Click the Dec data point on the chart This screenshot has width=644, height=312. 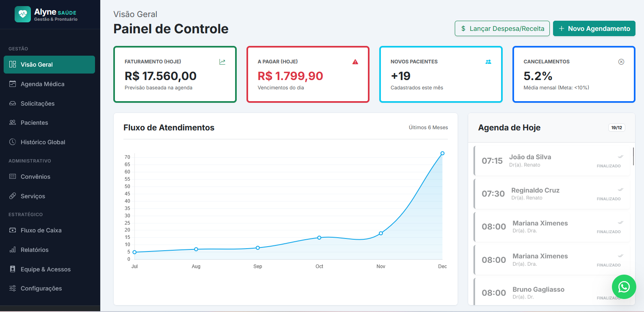[442, 154]
